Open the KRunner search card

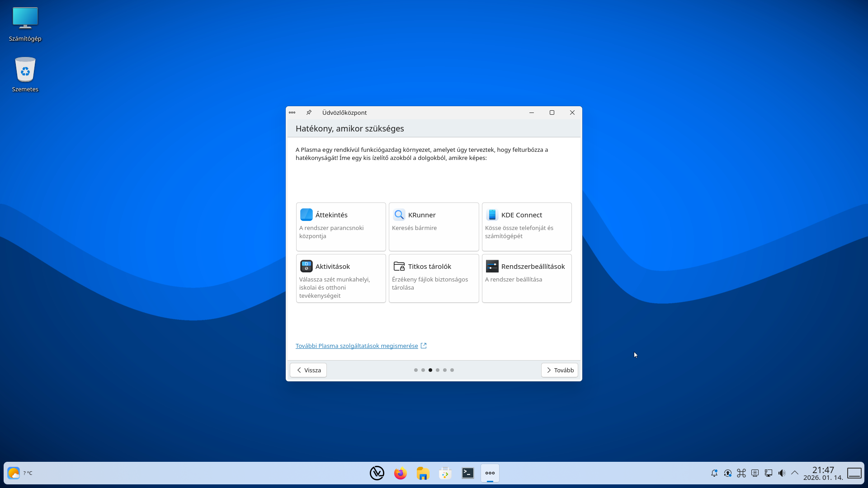[x=434, y=226]
